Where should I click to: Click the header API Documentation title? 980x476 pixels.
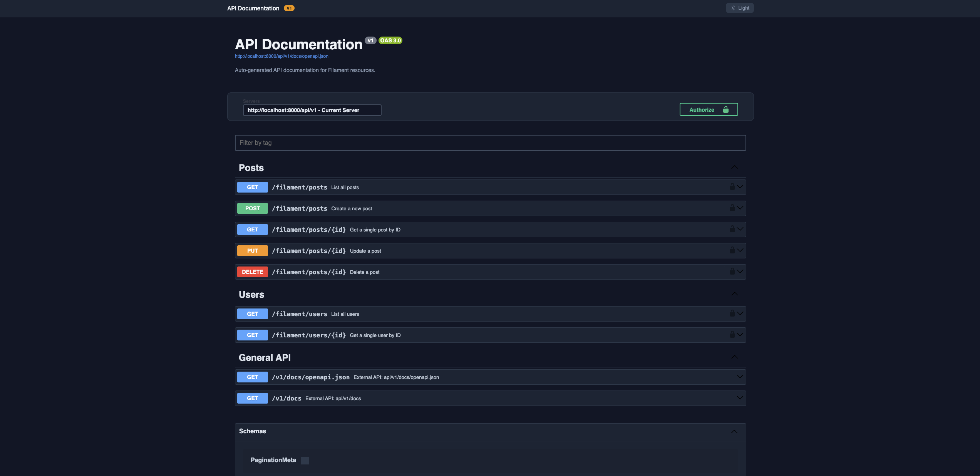[x=253, y=8]
